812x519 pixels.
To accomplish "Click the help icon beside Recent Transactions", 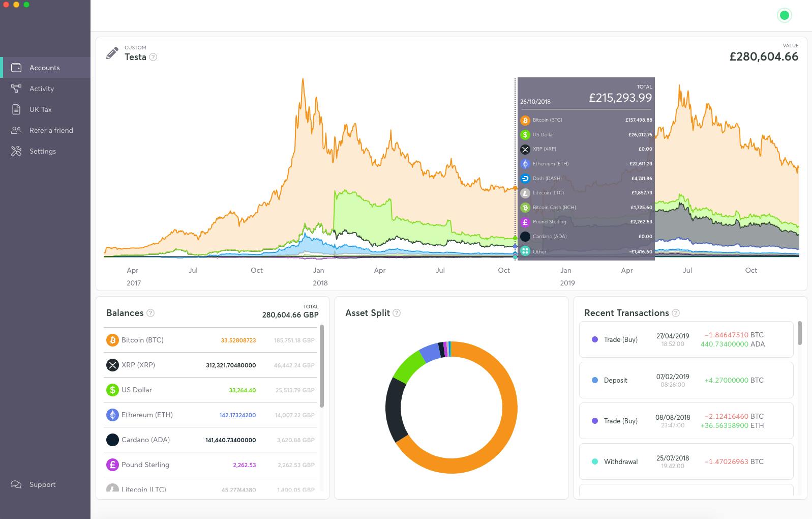I will coord(676,313).
